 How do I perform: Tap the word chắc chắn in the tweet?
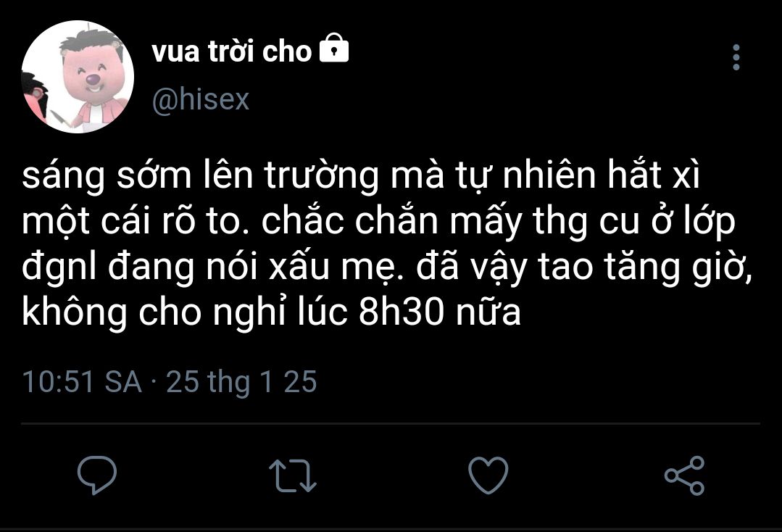(349, 221)
